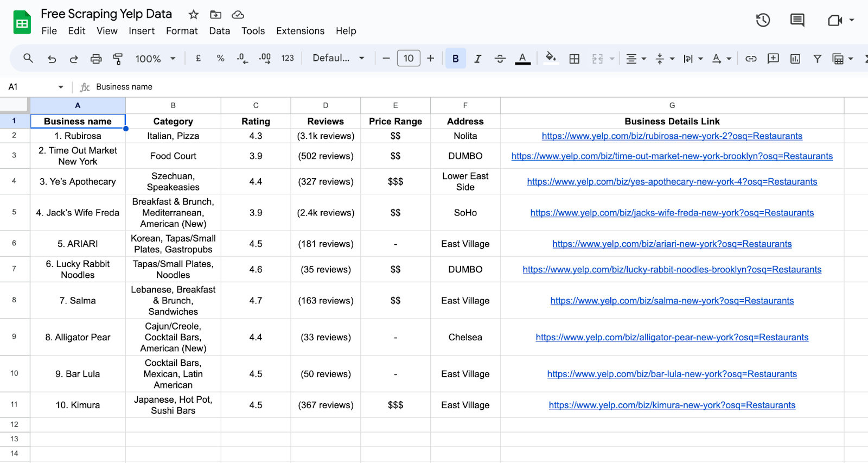Increase the font size
Screen dimensions: 868x463
pyautogui.click(x=430, y=58)
